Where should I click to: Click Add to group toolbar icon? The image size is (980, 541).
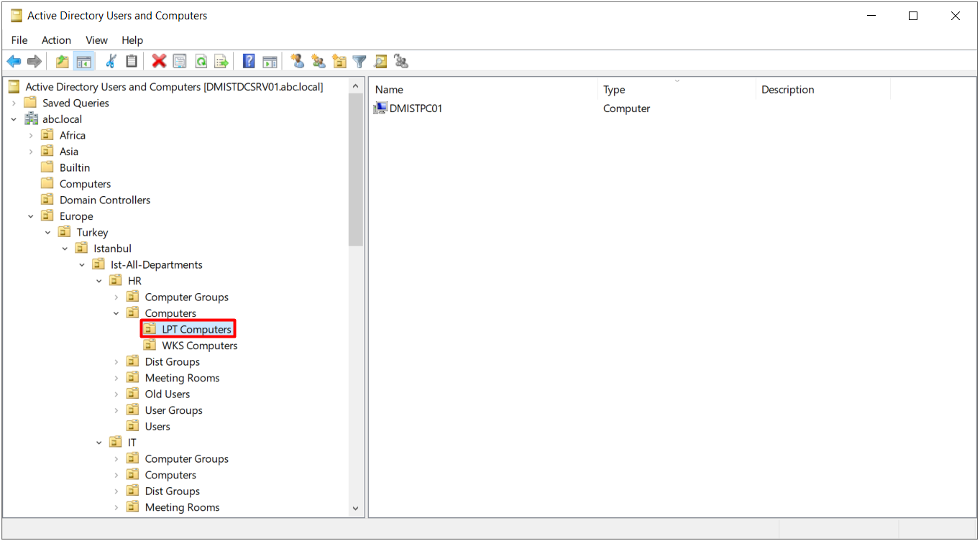tap(401, 62)
